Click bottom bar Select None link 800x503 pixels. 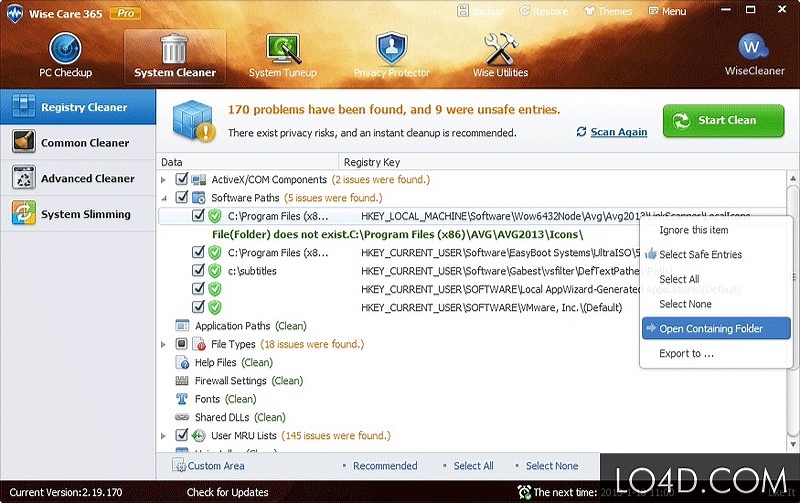click(552, 466)
